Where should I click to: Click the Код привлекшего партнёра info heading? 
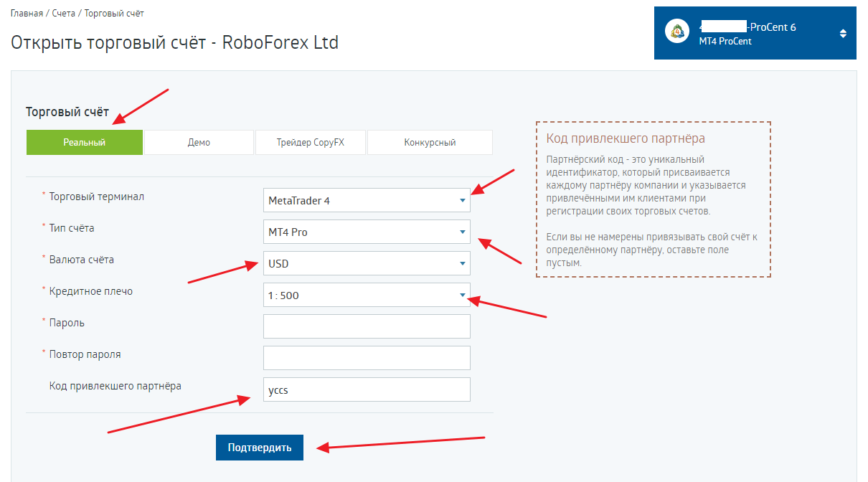click(x=626, y=138)
